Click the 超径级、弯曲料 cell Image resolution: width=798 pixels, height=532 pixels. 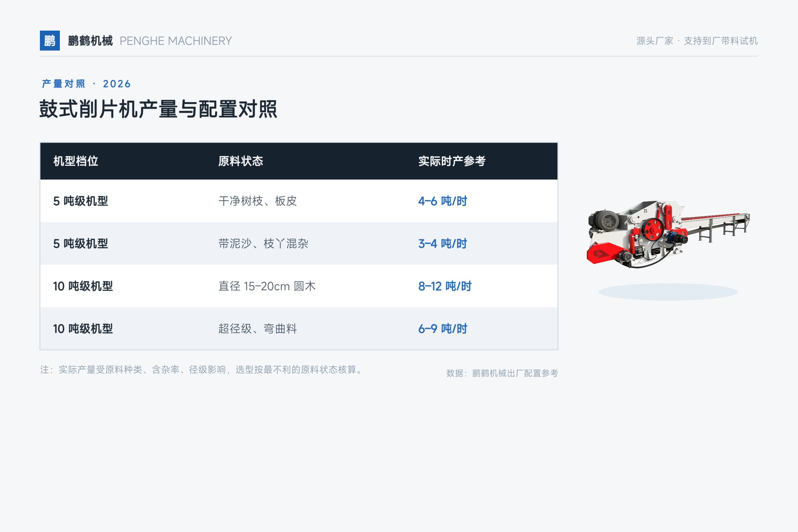(257, 329)
